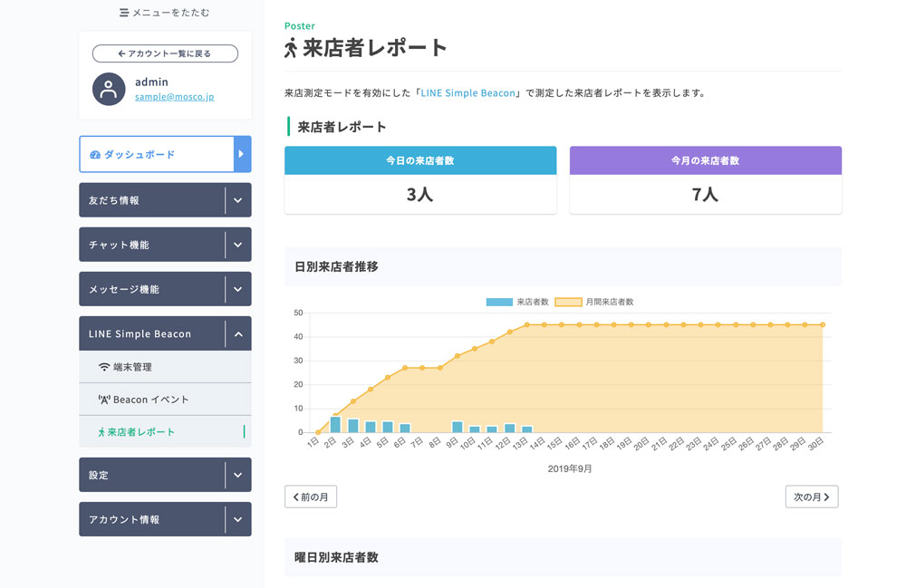Go back via アカウント一覧に戻る button
This screenshot has width=906, height=588.
(x=165, y=53)
